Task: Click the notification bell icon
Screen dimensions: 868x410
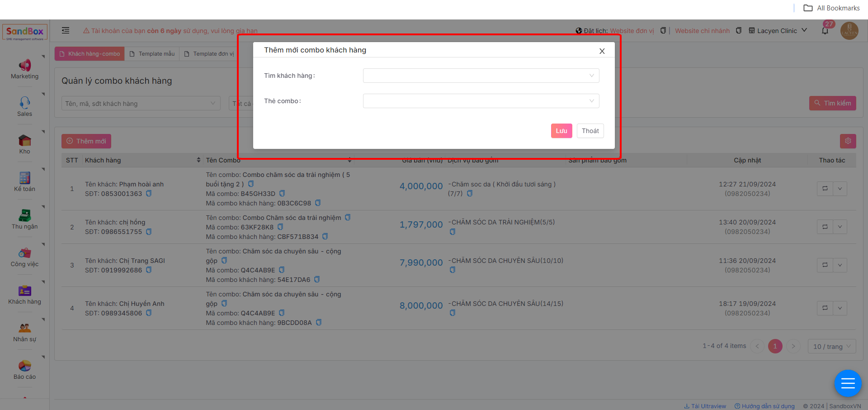Action: pyautogui.click(x=825, y=31)
